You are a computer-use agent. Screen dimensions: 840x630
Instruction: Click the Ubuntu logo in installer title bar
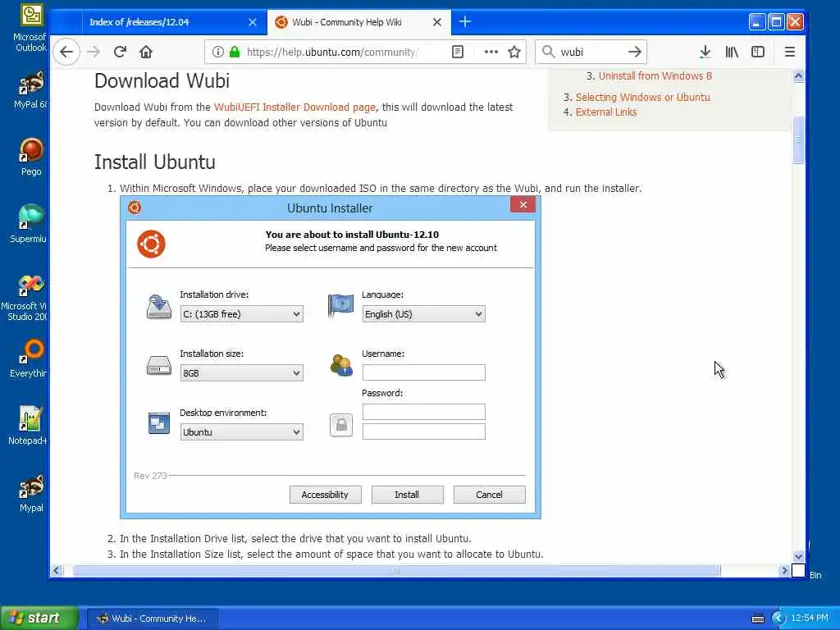(135, 208)
